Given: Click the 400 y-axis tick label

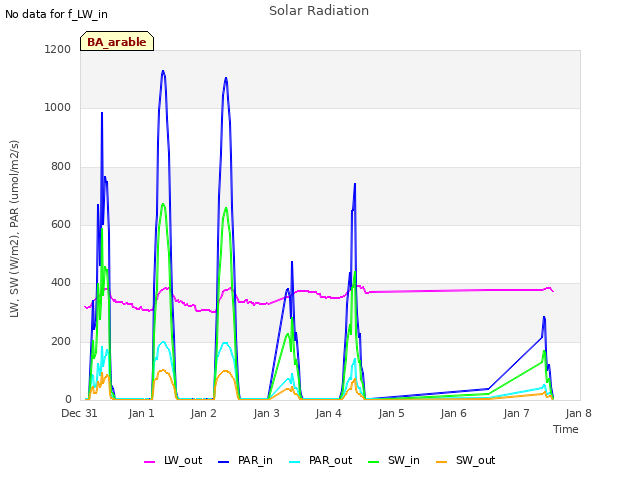Looking at the screenshot, I should tap(61, 283).
